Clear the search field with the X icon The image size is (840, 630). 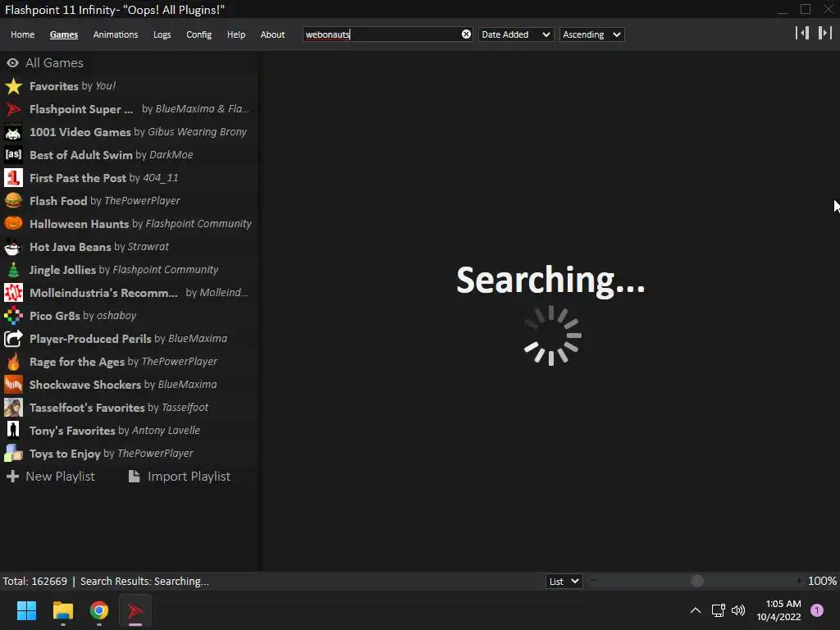pyautogui.click(x=466, y=34)
